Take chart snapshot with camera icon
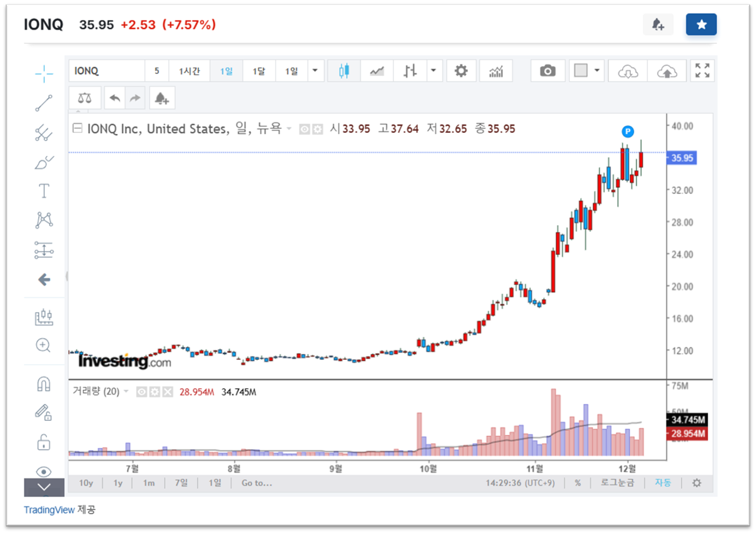Viewport: 756px width, 534px height. 548,71
